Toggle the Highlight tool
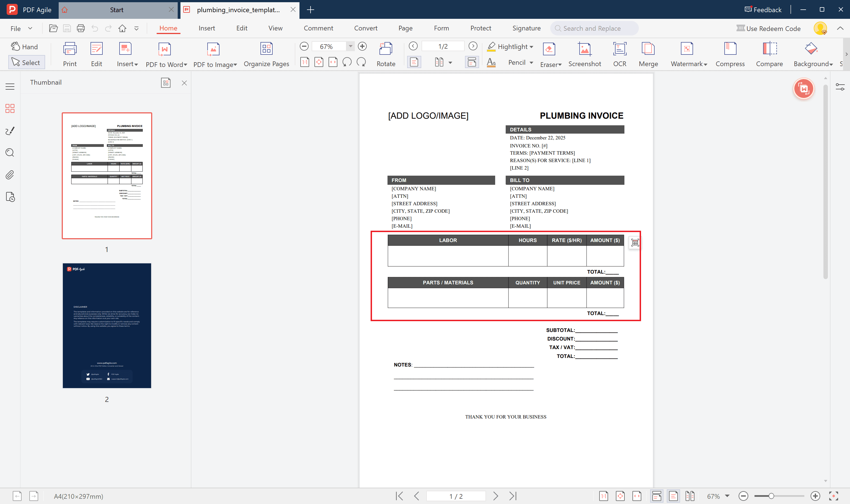Image resolution: width=850 pixels, height=504 pixels. pyautogui.click(x=510, y=46)
